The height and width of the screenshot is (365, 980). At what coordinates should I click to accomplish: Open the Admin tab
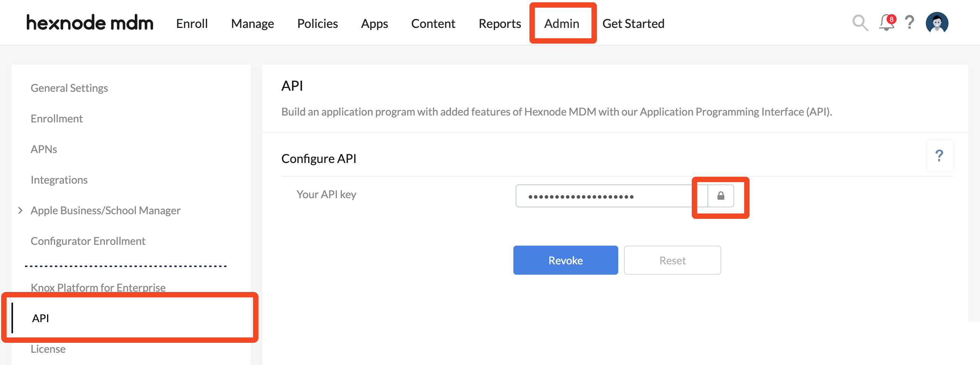coord(562,24)
